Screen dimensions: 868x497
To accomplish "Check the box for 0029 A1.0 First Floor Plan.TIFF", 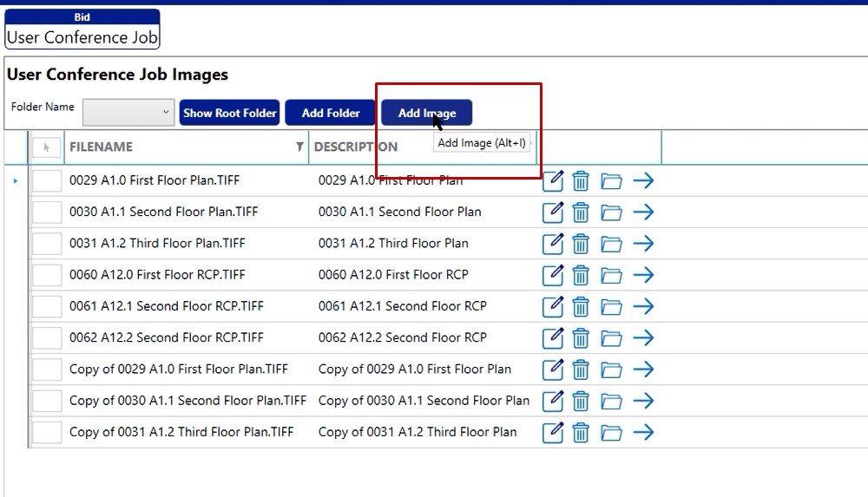I will [47, 180].
